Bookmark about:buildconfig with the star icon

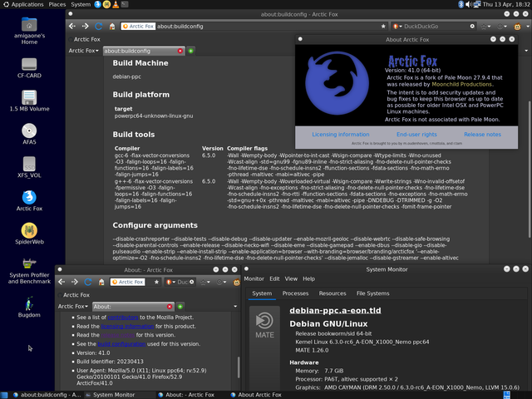(383, 26)
